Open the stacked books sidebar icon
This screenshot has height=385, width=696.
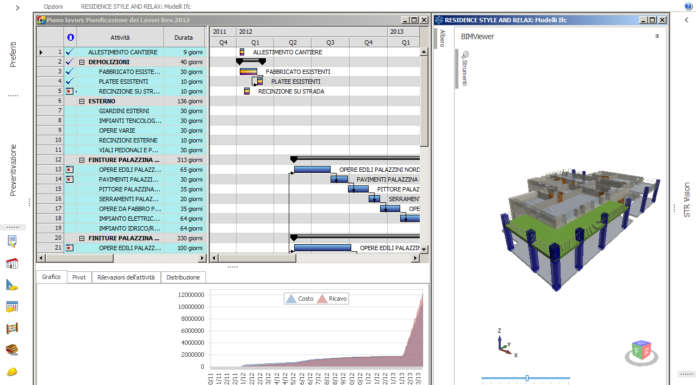click(12, 350)
